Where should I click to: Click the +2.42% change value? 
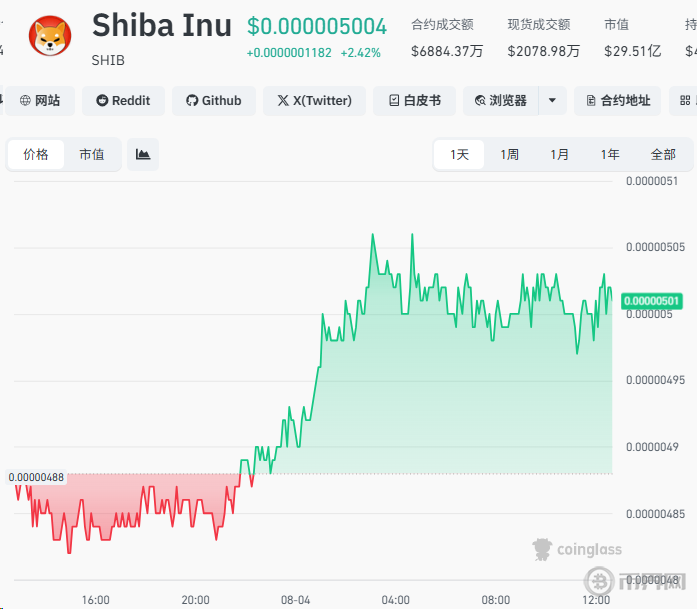tap(361, 53)
